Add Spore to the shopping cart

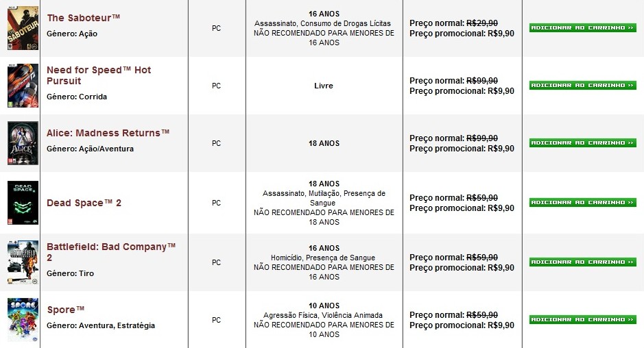point(582,319)
